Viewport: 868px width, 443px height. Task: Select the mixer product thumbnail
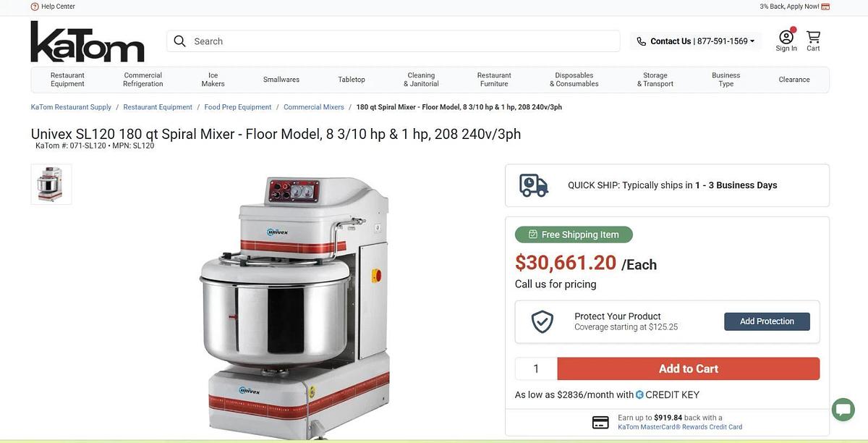click(51, 184)
